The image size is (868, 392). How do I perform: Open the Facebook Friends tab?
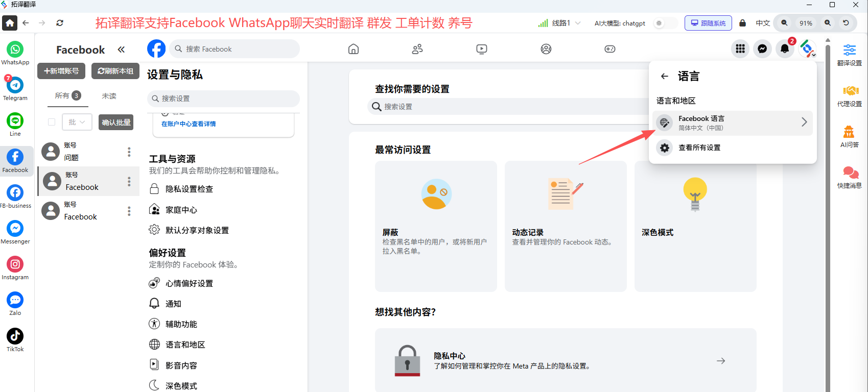pyautogui.click(x=417, y=49)
